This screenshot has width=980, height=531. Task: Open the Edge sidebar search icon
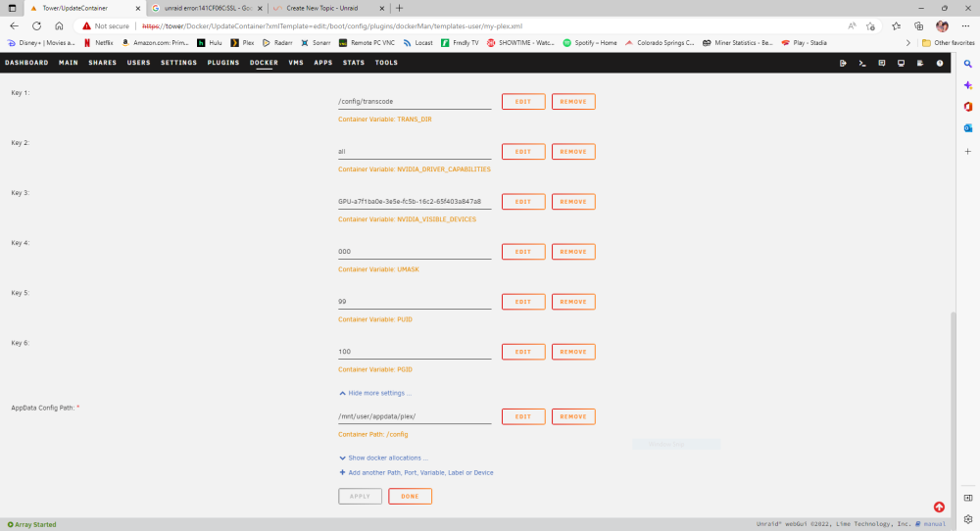click(967, 64)
